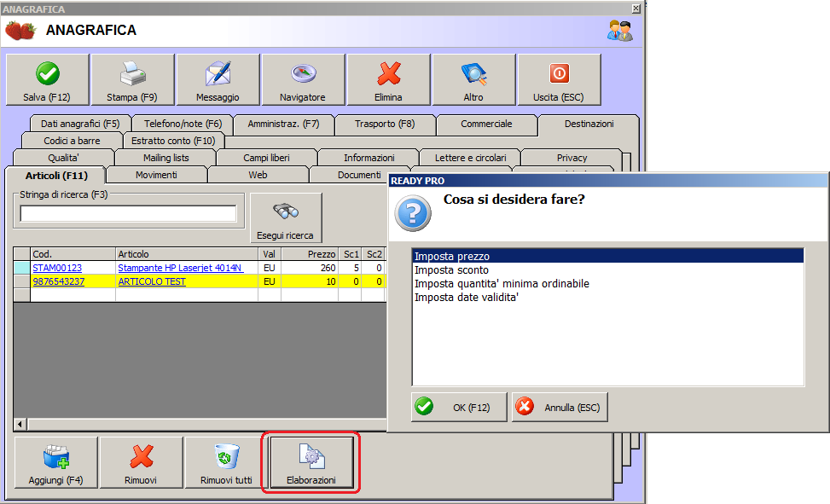Click price cell 260 in the STAM00123 row
Screen dimensions: 830x504
click(309, 268)
